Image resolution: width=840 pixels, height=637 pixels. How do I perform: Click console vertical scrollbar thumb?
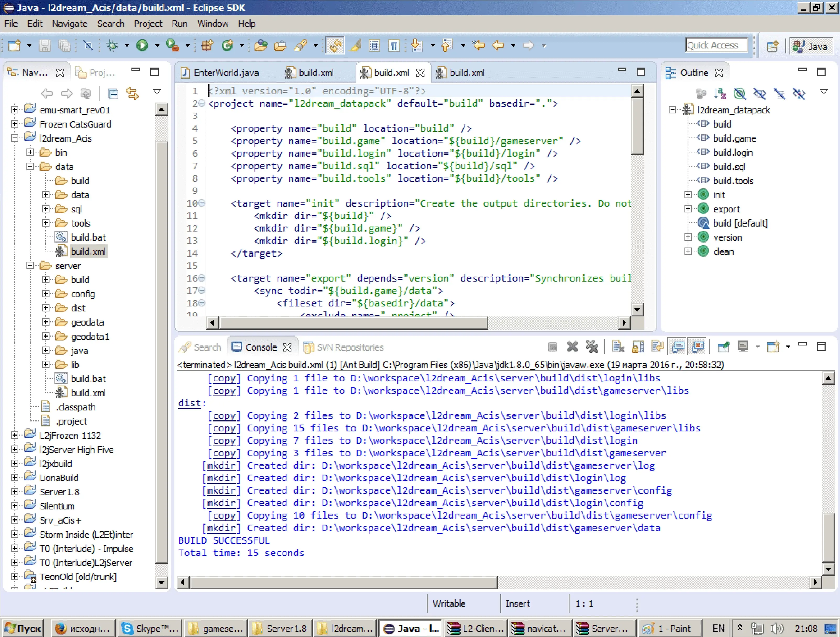(828, 537)
